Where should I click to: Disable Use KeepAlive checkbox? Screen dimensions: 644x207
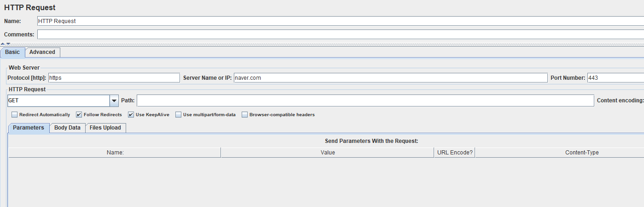[131, 115]
